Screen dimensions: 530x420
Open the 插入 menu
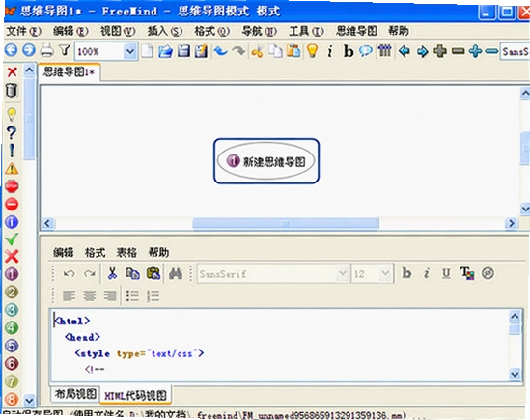[x=165, y=31]
